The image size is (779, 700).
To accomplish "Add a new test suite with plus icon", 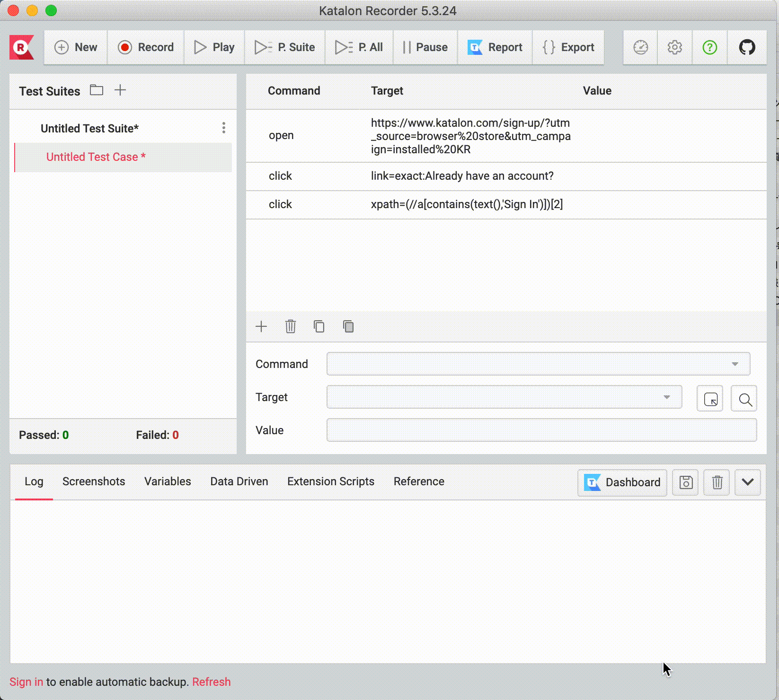I will (x=120, y=90).
